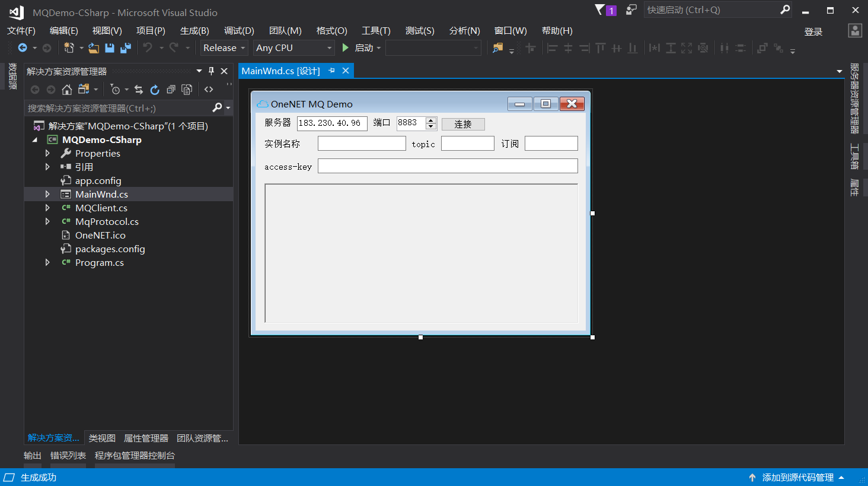Image resolution: width=868 pixels, height=486 pixels.
Task: Click the 连接 button in form designer
Action: pyautogui.click(x=463, y=124)
